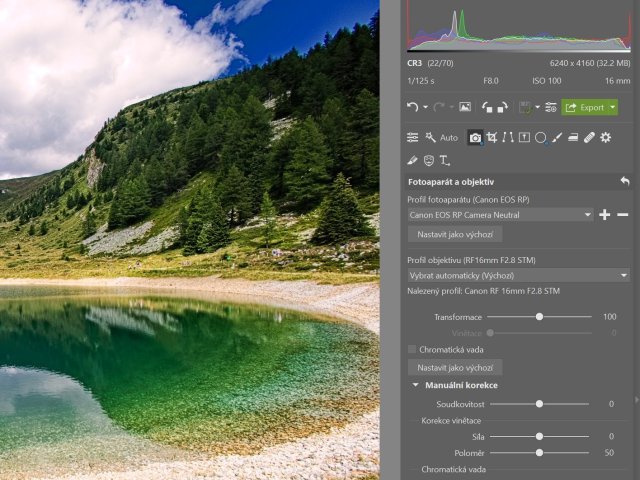Select the Crop tool
Screen dimensions: 640x480
click(x=492, y=138)
